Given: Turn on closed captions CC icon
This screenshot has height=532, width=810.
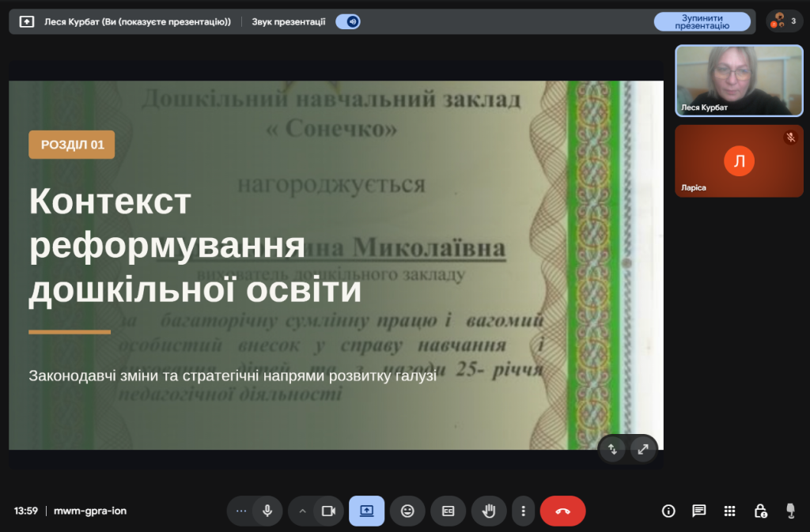Looking at the screenshot, I should (448, 511).
